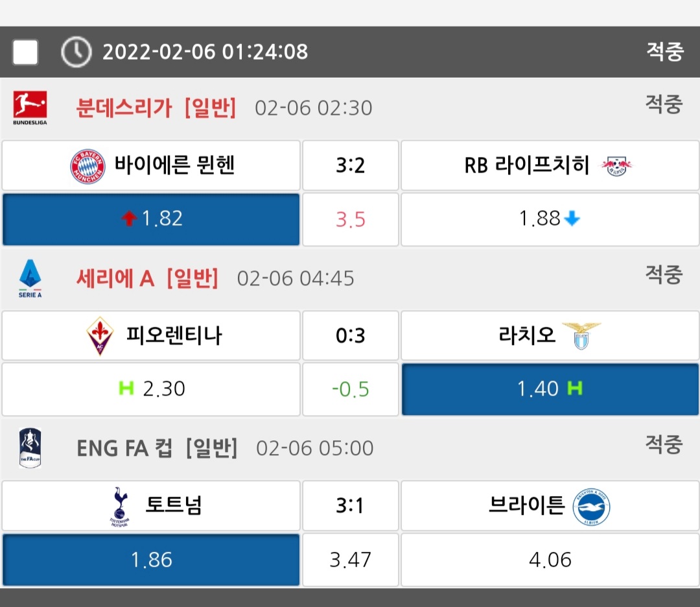The image size is (700, 607).
Task: Click the RB Leipzig club logo
Action: [x=615, y=167]
